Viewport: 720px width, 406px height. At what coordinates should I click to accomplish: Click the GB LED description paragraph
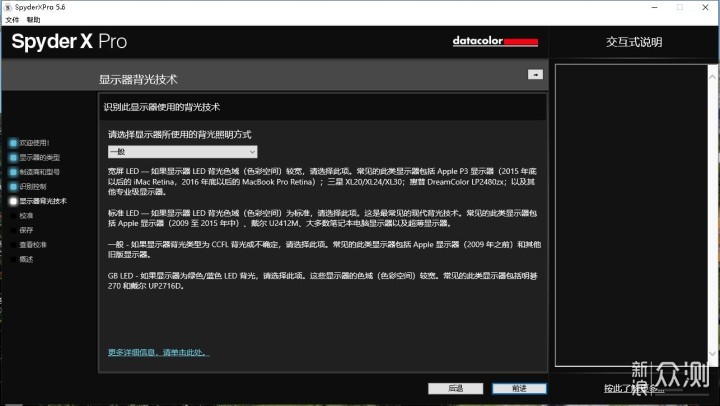point(322,281)
